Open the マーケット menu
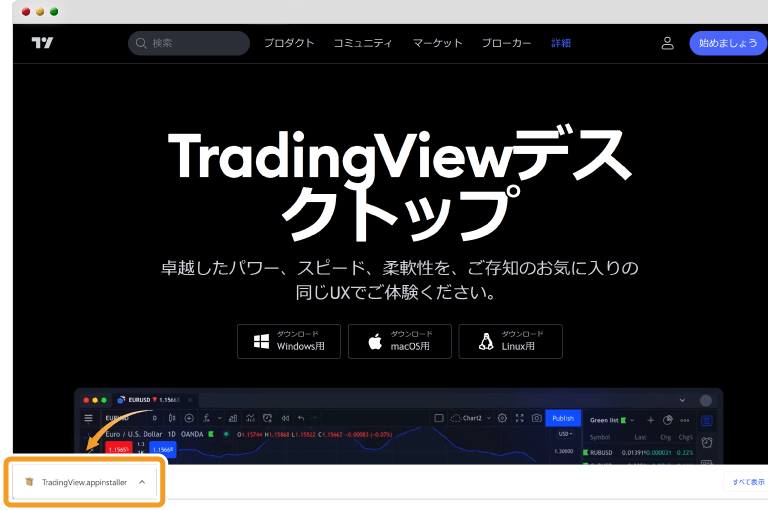 (x=437, y=43)
